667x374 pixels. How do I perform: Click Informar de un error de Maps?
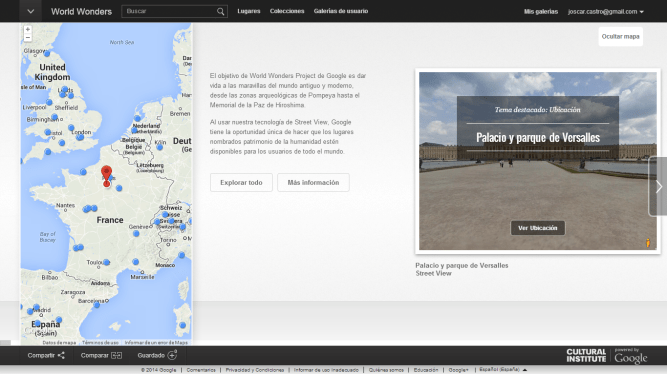(156, 343)
